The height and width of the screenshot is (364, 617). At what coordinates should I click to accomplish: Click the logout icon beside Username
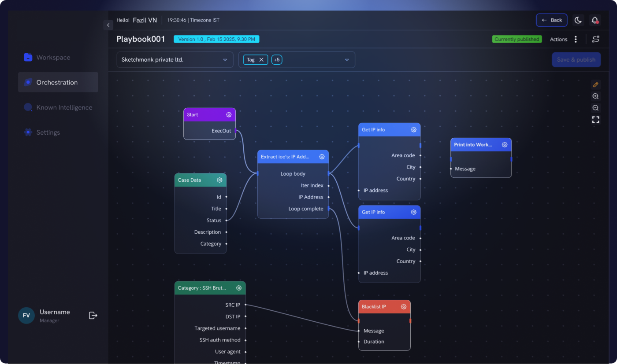[x=93, y=315]
